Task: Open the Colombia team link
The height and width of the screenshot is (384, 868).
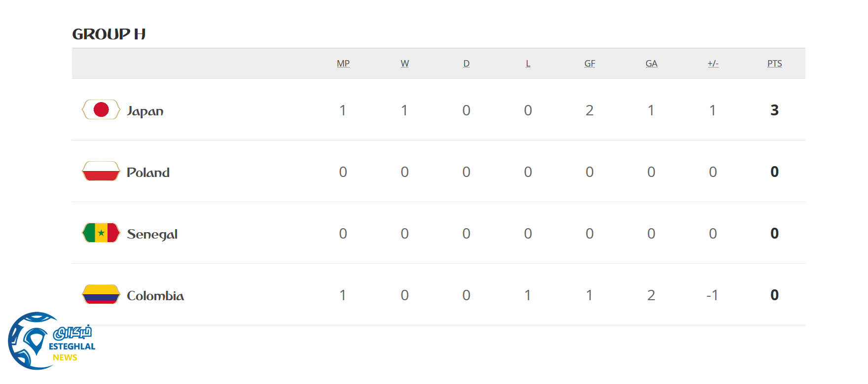Action: pyautogui.click(x=155, y=296)
